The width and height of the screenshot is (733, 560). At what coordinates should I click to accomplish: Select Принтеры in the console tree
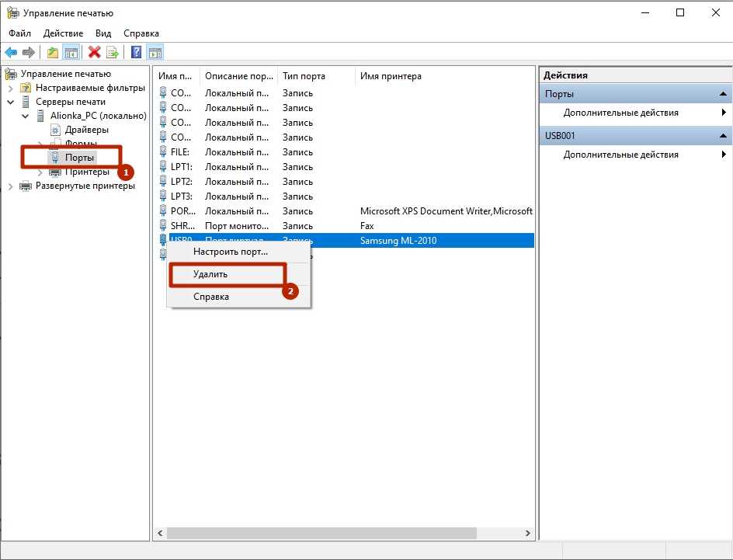point(88,172)
